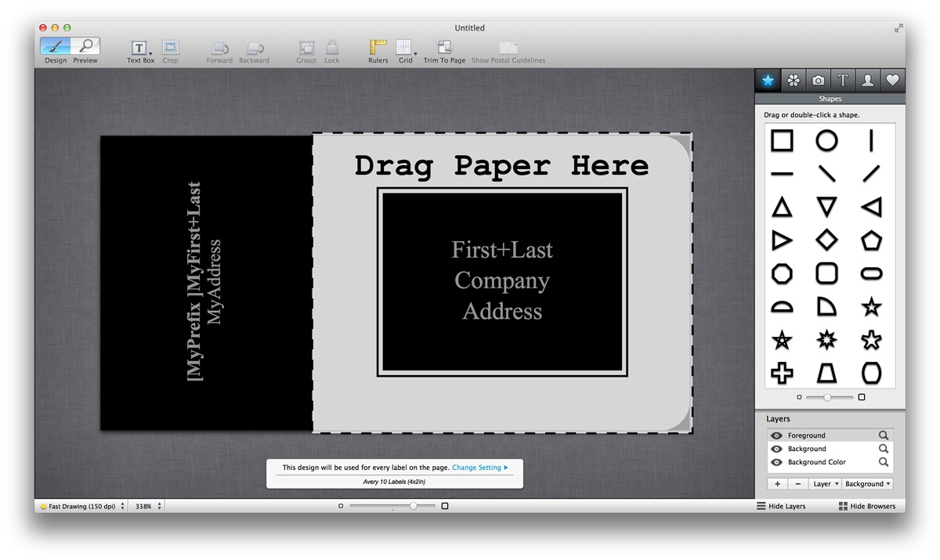The image size is (940, 560).
Task: Select the diamond shape
Action: coord(826,240)
